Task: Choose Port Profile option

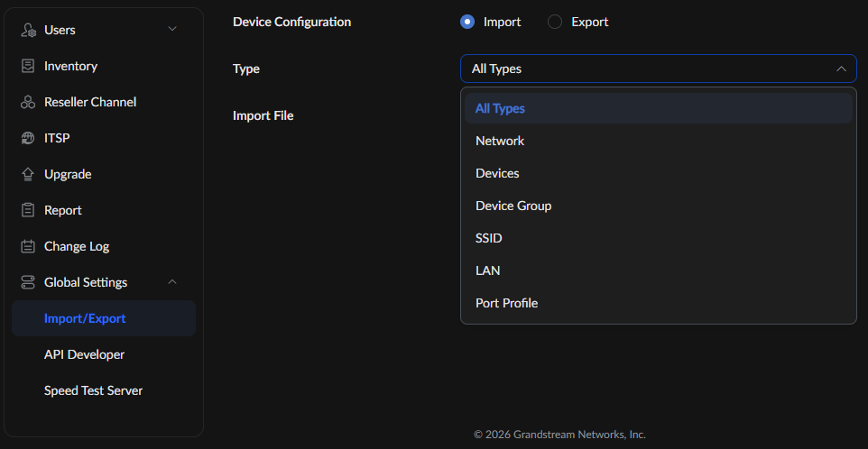Action: 658,303
